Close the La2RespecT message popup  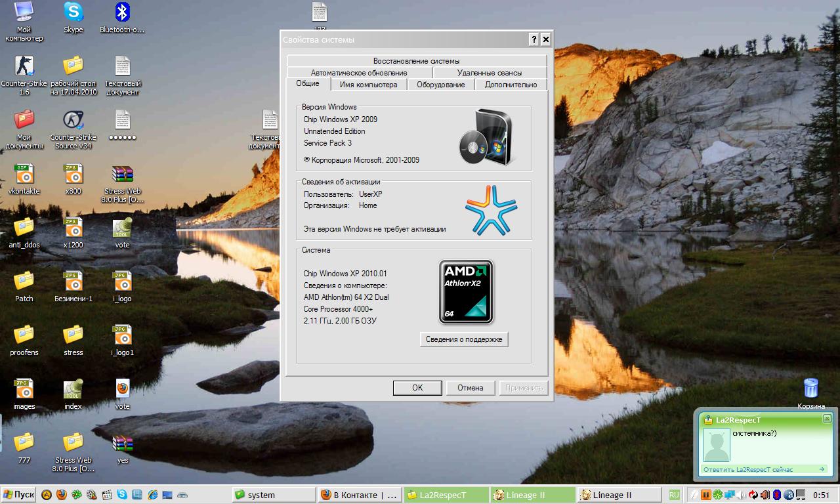[x=827, y=419]
